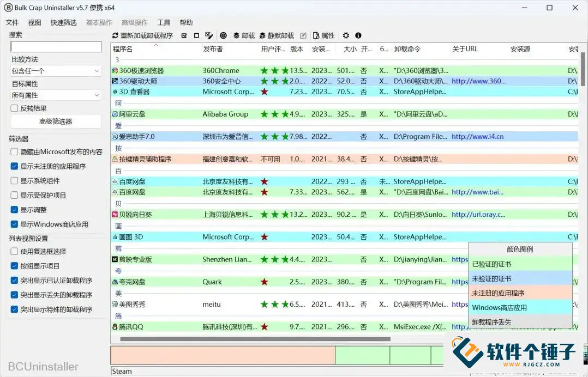Screen dimensions: 588x377
Task: Sort by the 关于URL column header
Action: [x=479, y=49]
